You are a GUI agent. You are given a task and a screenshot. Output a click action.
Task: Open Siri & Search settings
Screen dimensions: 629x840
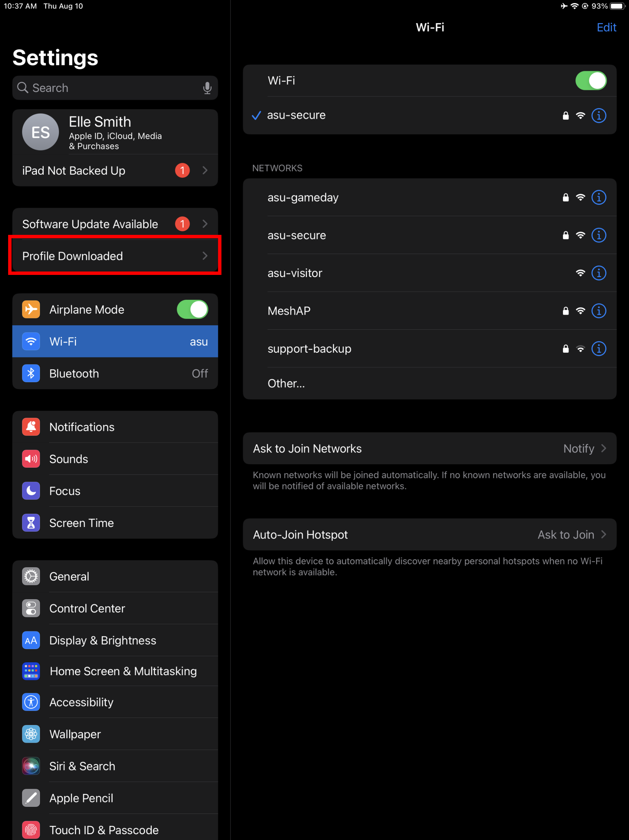tap(115, 766)
